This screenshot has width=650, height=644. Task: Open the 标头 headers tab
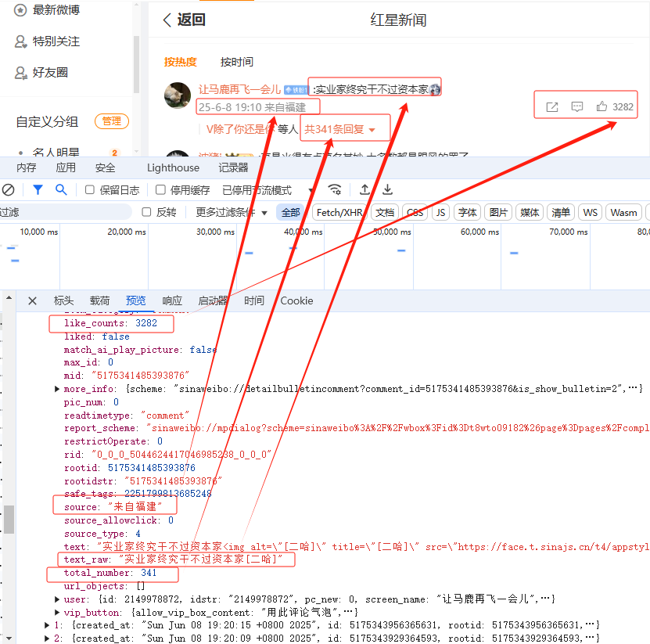(63, 301)
